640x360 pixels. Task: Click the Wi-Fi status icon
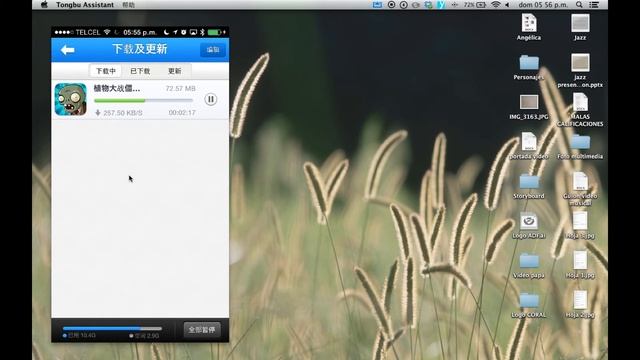tap(496, 4)
